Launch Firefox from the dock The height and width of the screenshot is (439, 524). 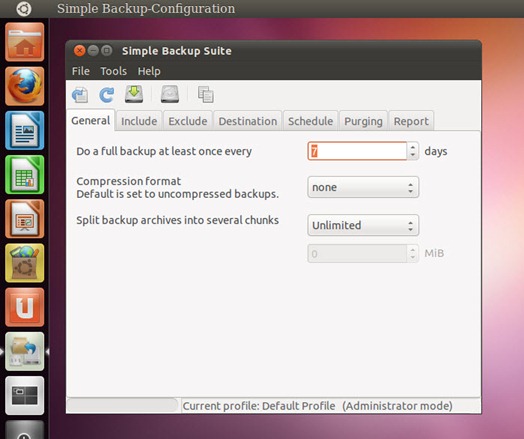pyautogui.click(x=25, y=86)
